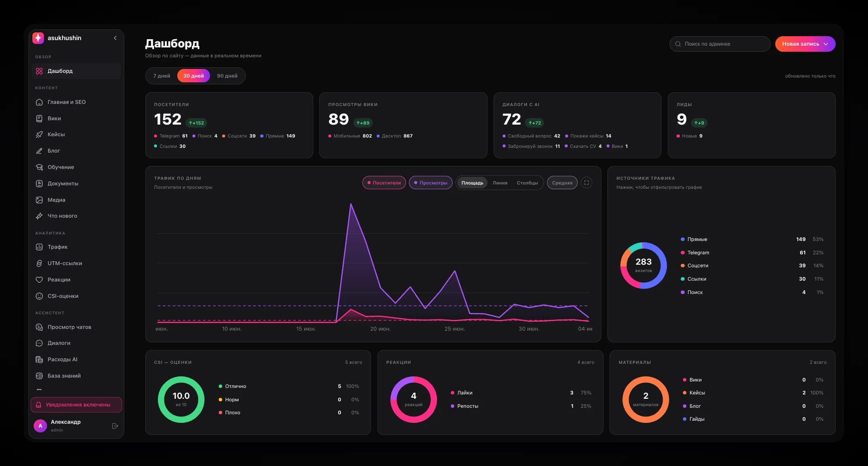Viewport: 868px width, 466px height.
Task: Click the 283 визитов donut chart
Action: click(x=644, y=266)
